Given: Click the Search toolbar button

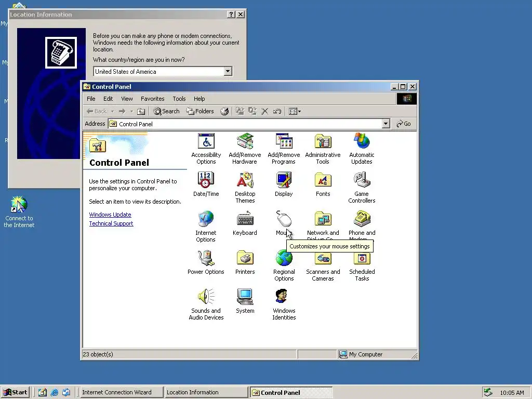Looking at the screenshot, I should click(x=166, y=111).
